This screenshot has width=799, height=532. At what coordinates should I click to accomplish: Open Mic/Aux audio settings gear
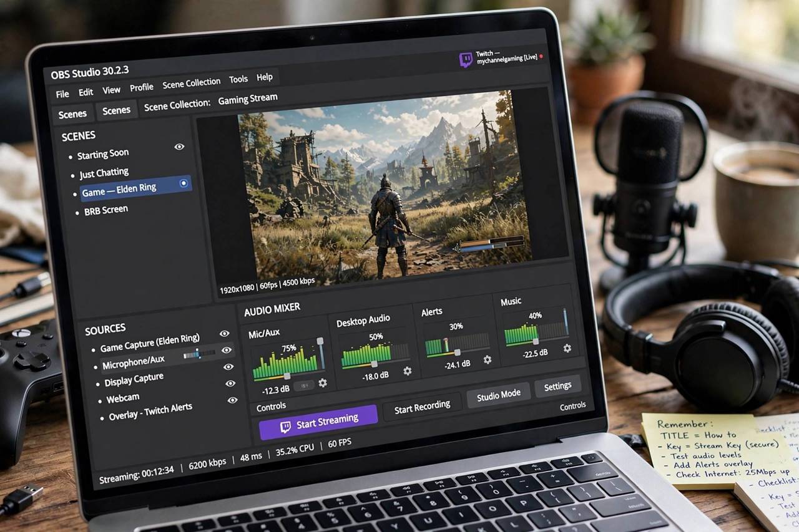pyautogui.click(x=323, y=383)
